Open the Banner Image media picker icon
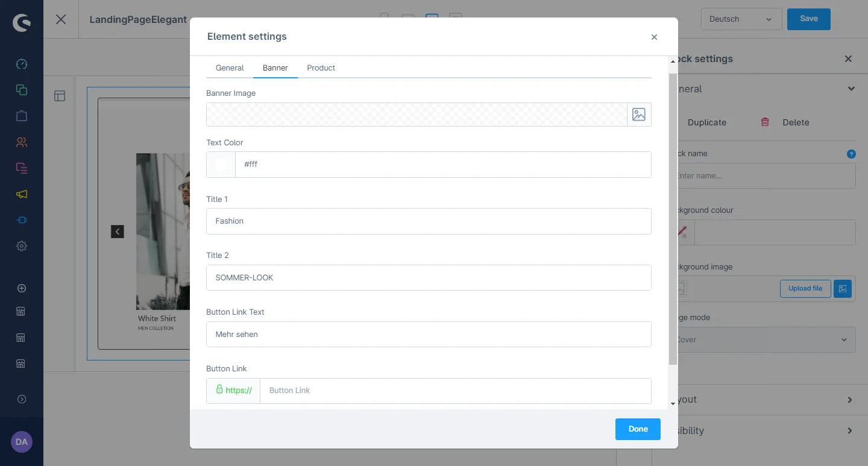868x466 pixels. click(x=638, y=115)
